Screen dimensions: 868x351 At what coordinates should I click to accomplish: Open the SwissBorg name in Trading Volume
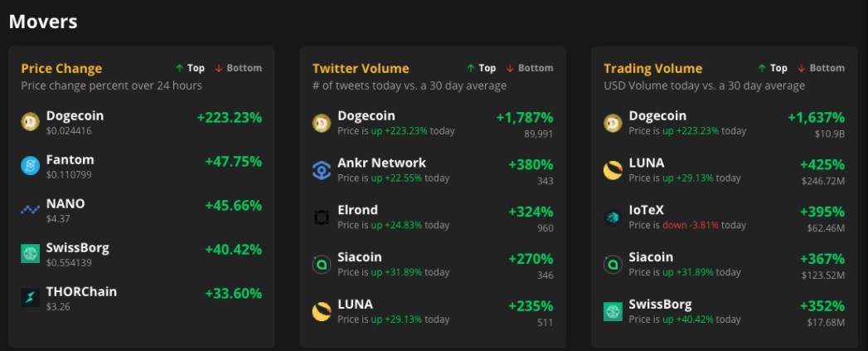(660, 305)
